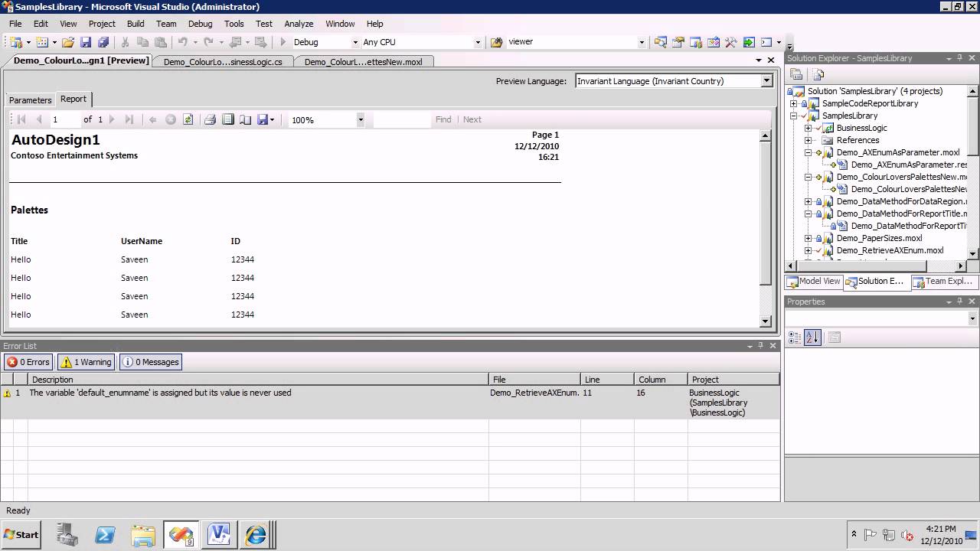Switch to Demo_ColourL...ettesNew.moxl tab
Viewport: 980px width, 551px height.
pyautogui.click(x=364, y=62)
